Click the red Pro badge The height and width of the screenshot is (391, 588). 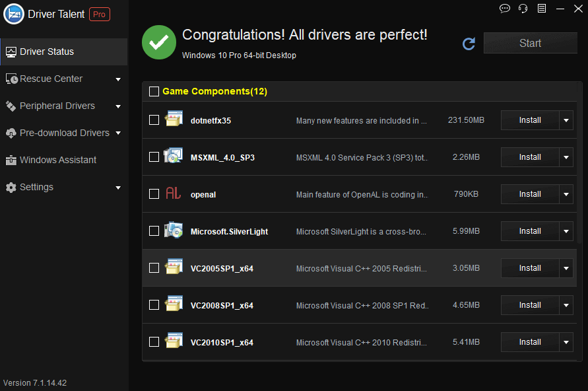coord(100,15)
